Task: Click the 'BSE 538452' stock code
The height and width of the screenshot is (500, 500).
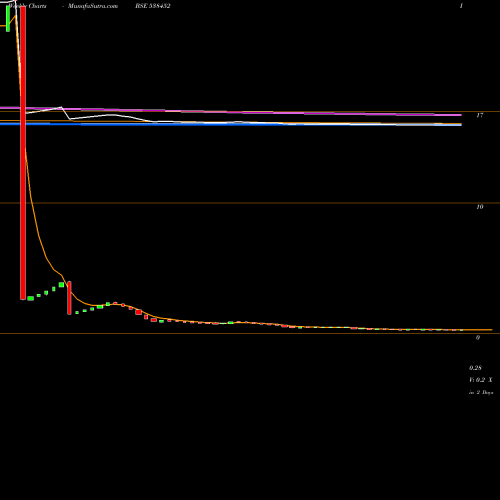Action: click(153, 6)
